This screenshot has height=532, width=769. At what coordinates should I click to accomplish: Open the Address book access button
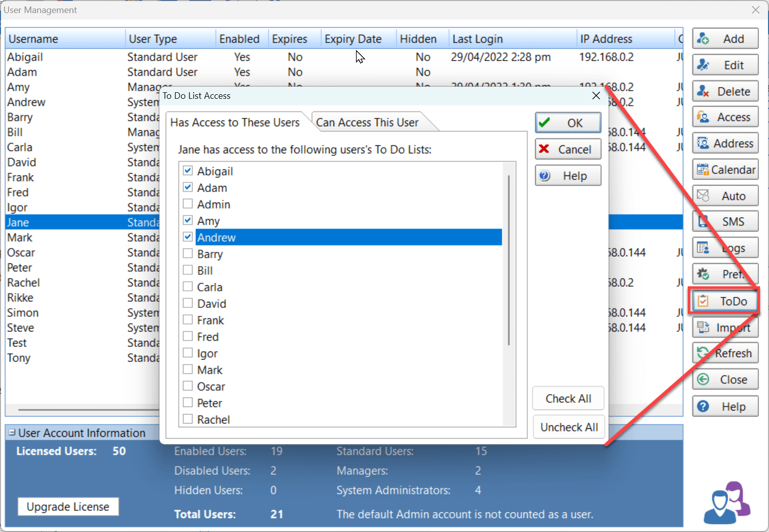click(725, 143)
